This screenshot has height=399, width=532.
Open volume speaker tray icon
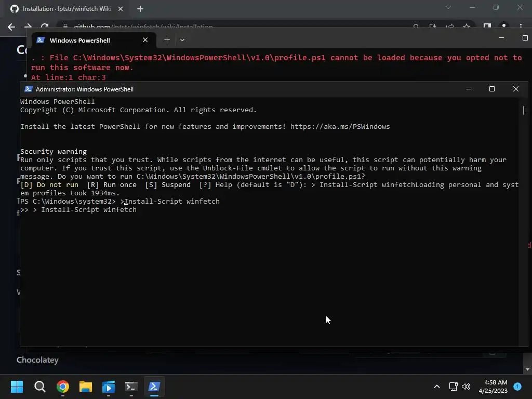point(466,387)
